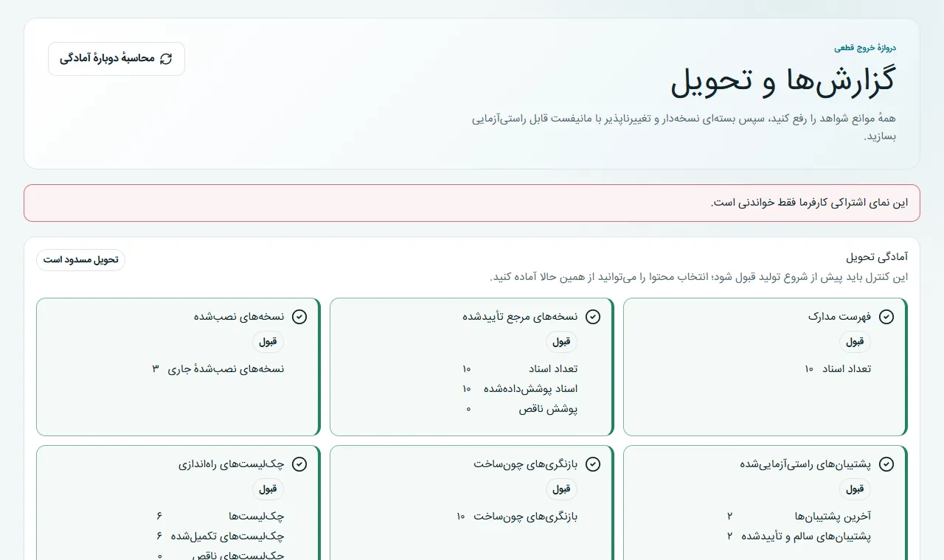Click the قبول badge in فهرست مدارک card

pyautogui.click(x=855, y=342)
